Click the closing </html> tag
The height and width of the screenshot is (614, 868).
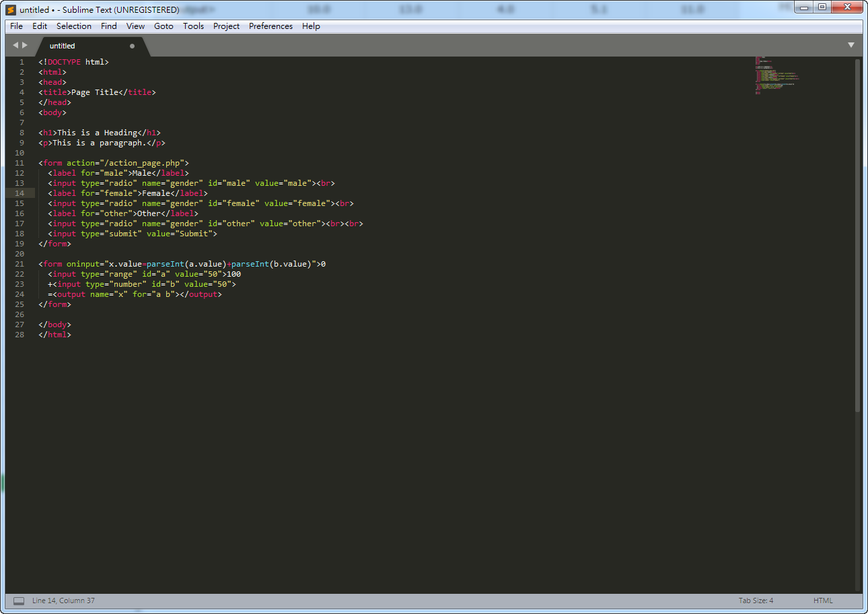(x=55, y=335)
